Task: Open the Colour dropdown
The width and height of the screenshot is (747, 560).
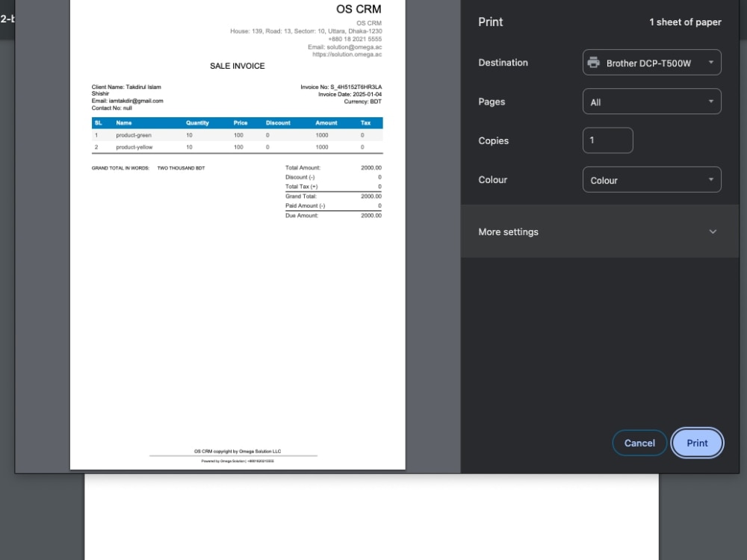Action: point(651,179)
